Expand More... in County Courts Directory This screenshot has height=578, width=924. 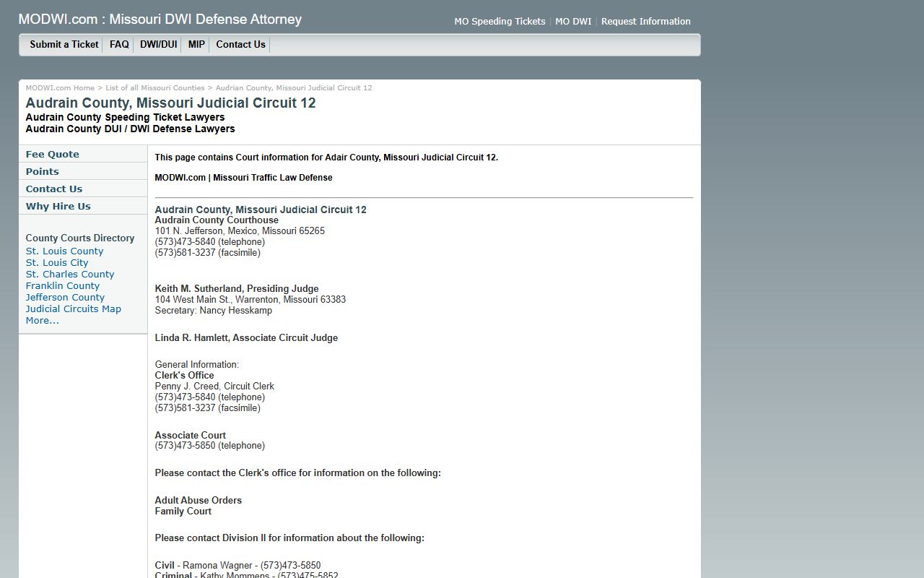(x=43, y=321)
